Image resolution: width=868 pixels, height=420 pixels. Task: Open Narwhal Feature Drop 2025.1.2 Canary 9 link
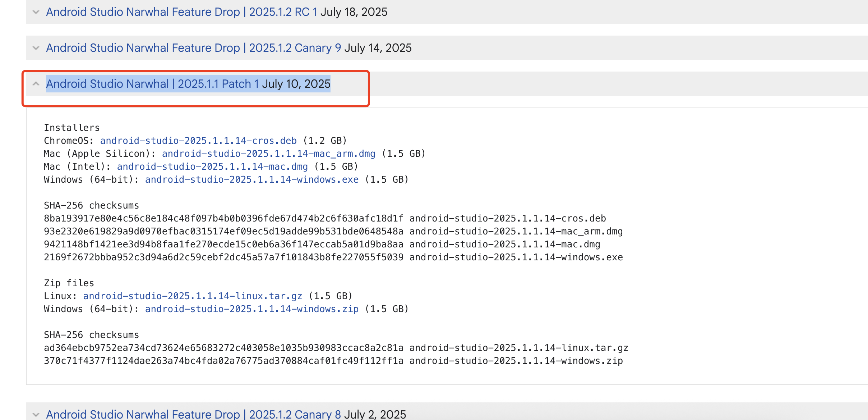coord(194,48)
